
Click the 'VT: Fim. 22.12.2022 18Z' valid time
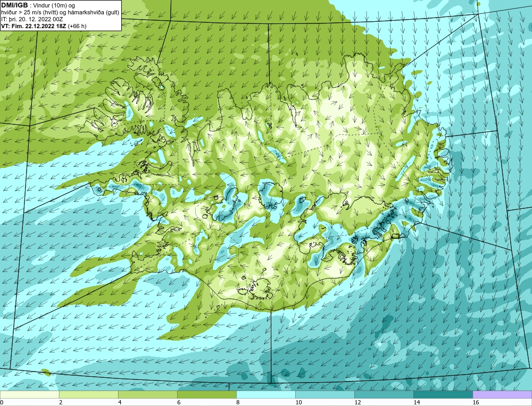pyautogui.click(x=34, y=26)
